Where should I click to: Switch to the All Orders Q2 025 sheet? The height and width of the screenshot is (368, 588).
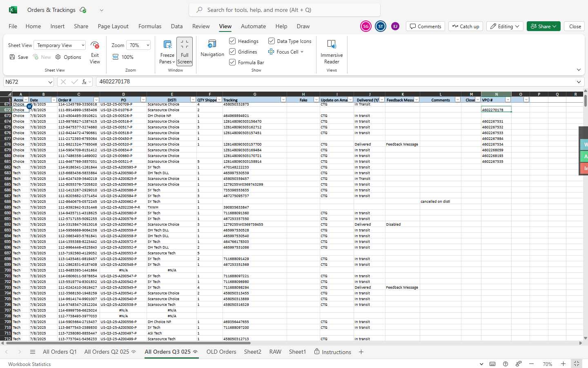pyautogui.click(x=110, y=352)
